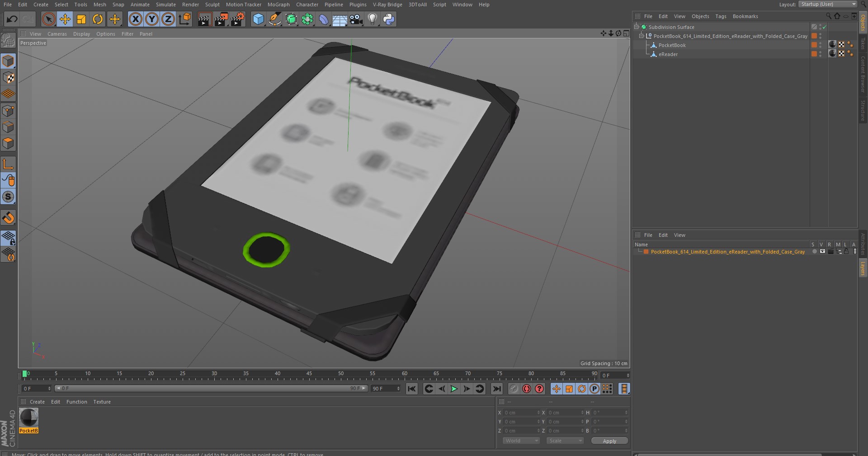Click the Apply button in coordinates
Viewport: 868px width, 456px height.
pos(609,441)
